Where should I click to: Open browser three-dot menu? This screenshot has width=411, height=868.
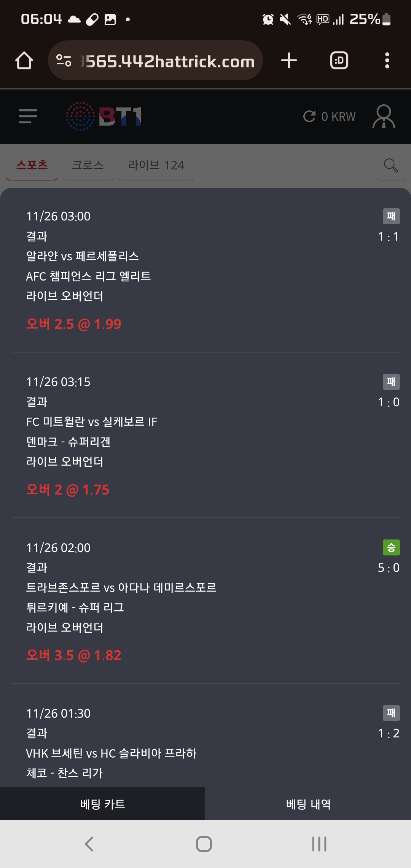coord(387,61)
